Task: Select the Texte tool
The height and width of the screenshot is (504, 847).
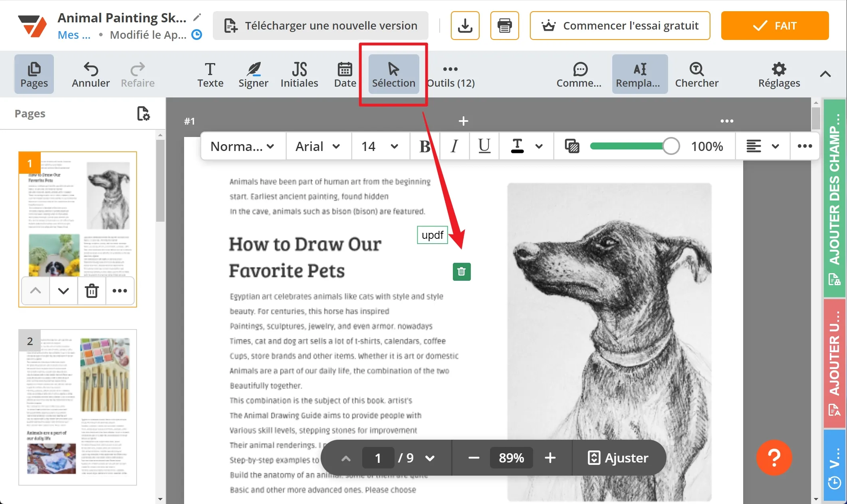Action: coord(210,74)
